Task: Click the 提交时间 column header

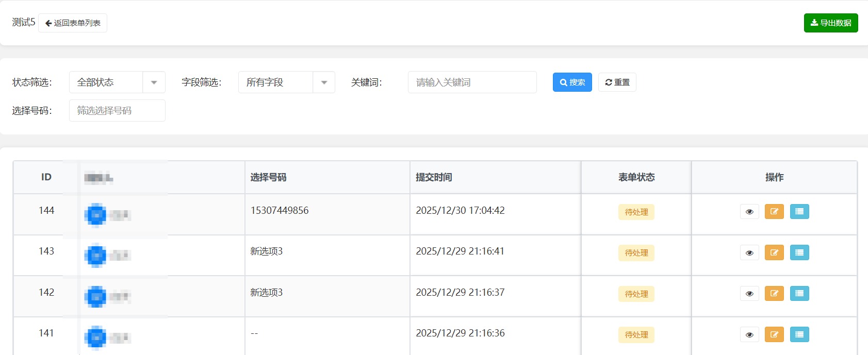Action: (x=434, y=177)
